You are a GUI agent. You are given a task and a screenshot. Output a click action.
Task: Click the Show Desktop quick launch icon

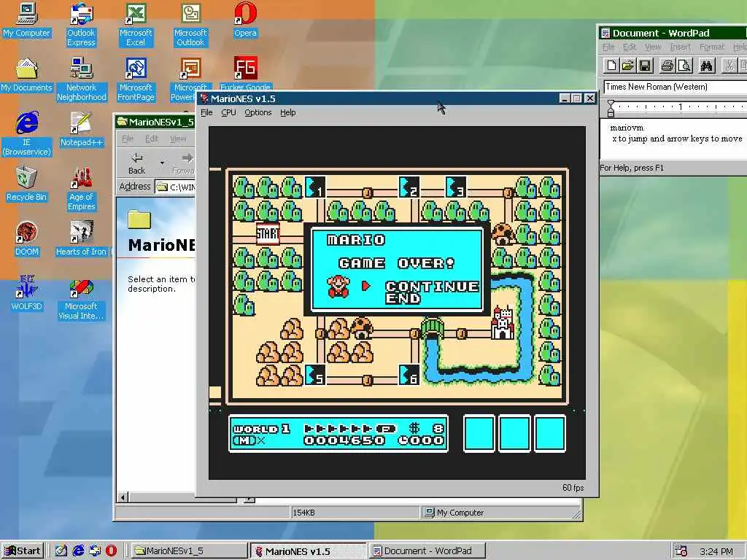click(61, 551)
